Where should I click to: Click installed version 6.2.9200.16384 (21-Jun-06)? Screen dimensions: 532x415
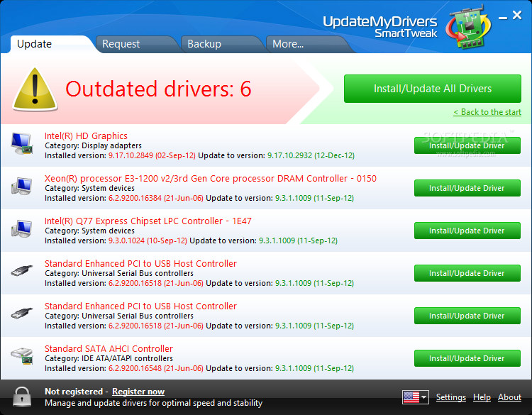pos(156,198)
